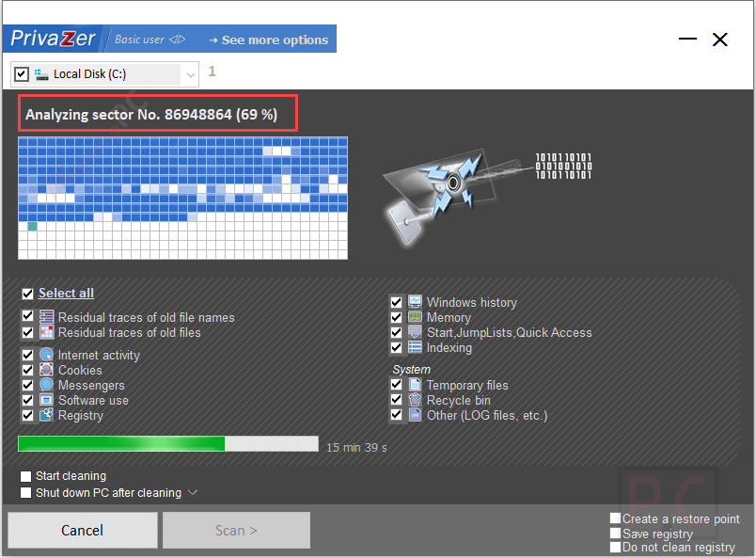
Task: Uncheck Residual traces of old files
Action: (27, 332)
